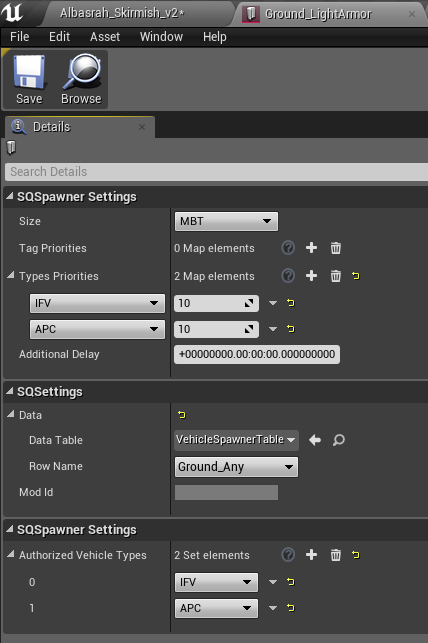
Task: Click the Search Details field
Action: [x=217, y=171]
